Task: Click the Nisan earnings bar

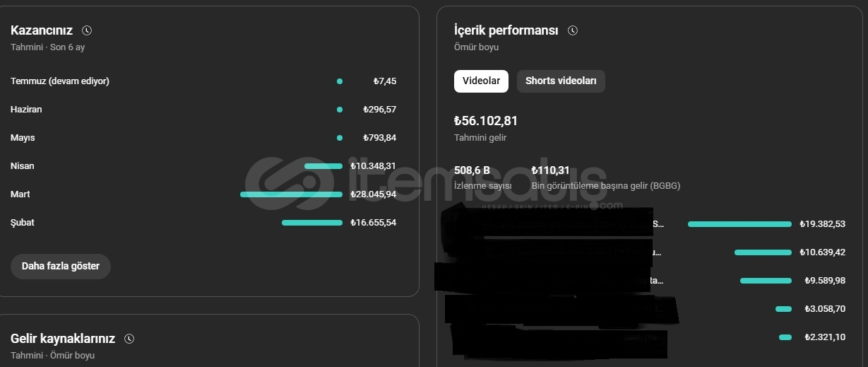Action: pyautogui.click(x=323, y=166)
